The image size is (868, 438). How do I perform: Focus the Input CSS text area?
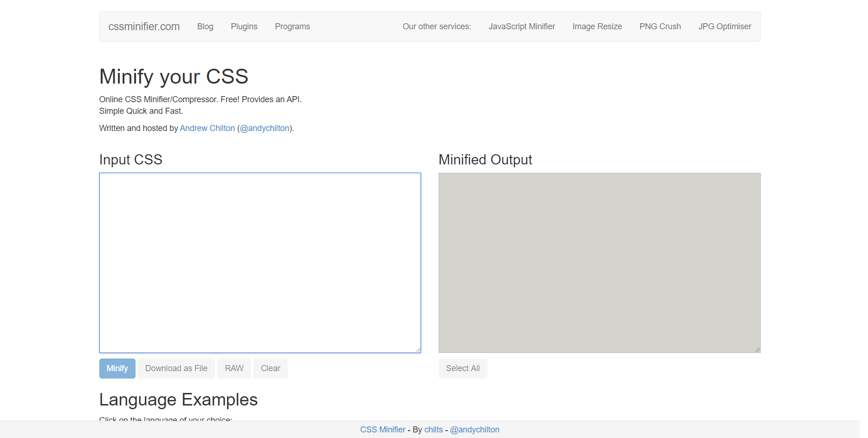coord(260,263)
